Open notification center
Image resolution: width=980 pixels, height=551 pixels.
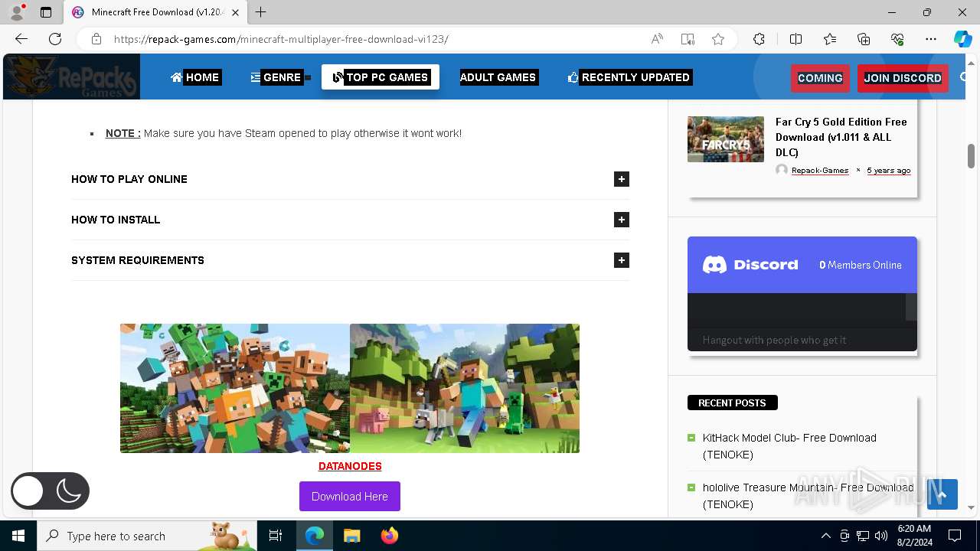pos(955,536)
